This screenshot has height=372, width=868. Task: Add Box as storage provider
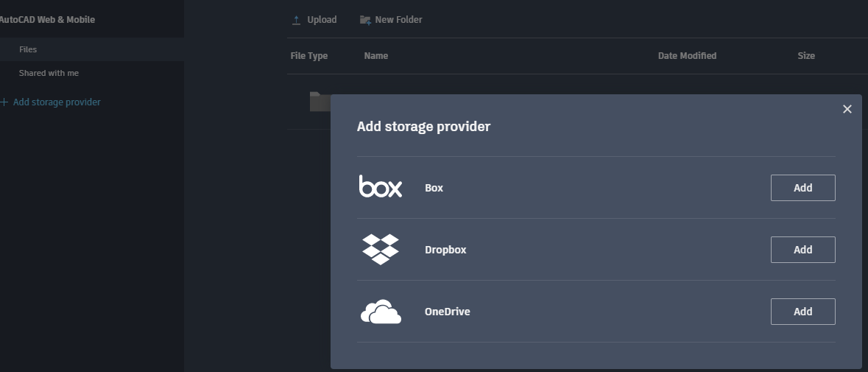802,188
